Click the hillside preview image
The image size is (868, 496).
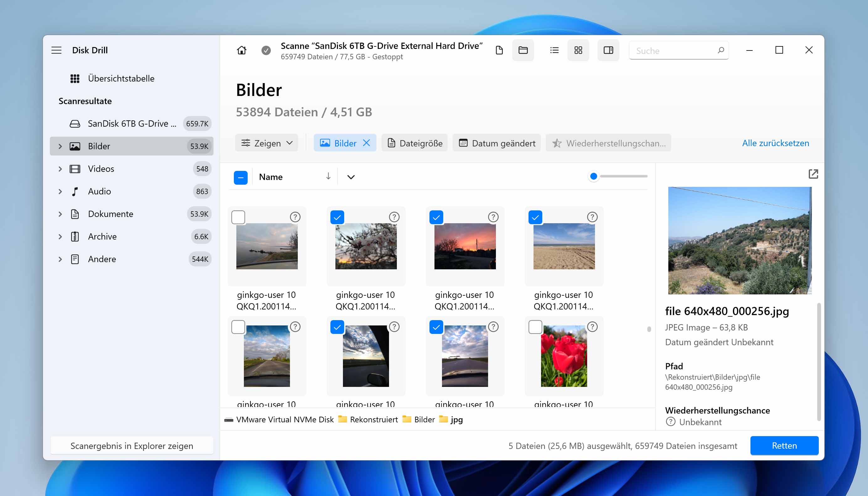click(x=739, y=240)
